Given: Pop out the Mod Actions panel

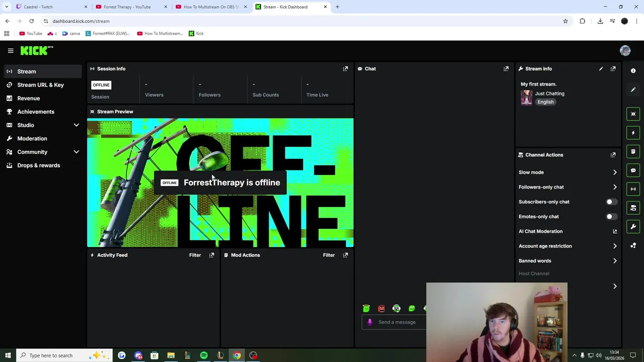Looking at the screenshot, I should [x=345, y=255].
